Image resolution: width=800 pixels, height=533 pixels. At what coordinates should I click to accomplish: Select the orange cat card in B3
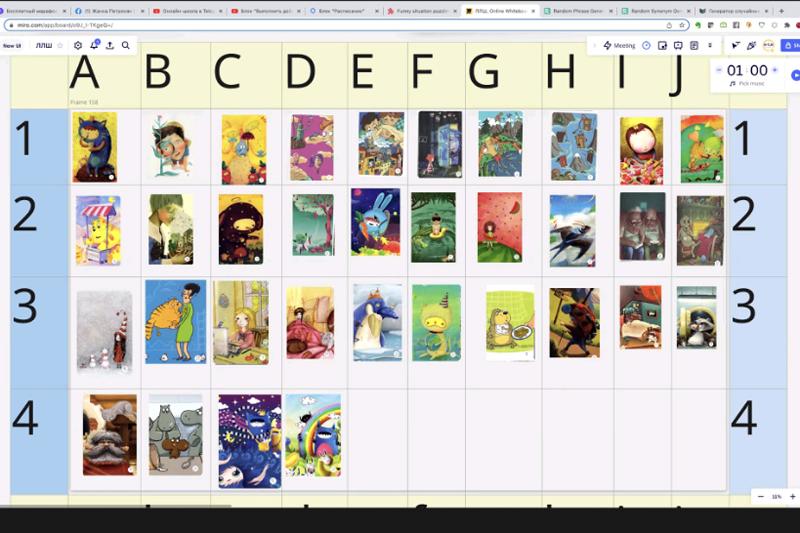(176, 321)
